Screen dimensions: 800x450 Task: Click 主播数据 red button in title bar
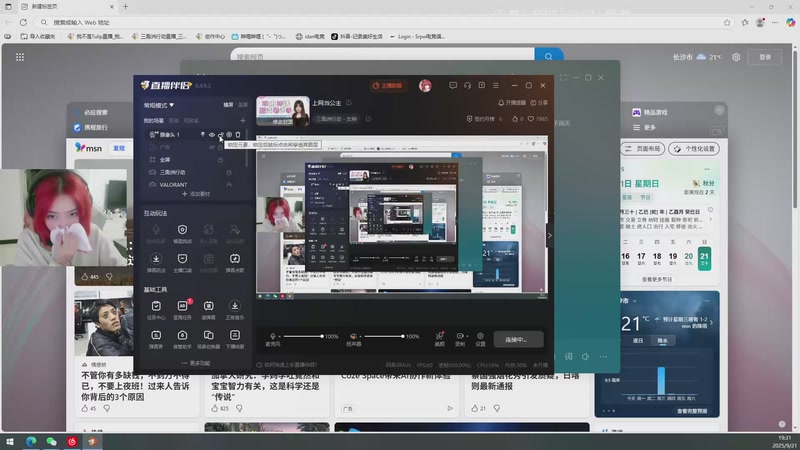click(388, 86)
